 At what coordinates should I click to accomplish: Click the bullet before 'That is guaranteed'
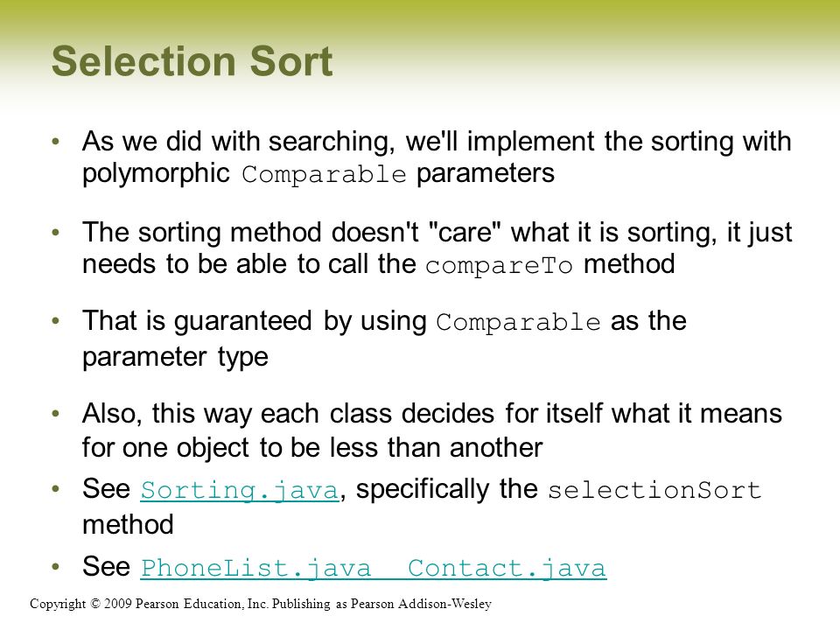(x=56, y=321)
